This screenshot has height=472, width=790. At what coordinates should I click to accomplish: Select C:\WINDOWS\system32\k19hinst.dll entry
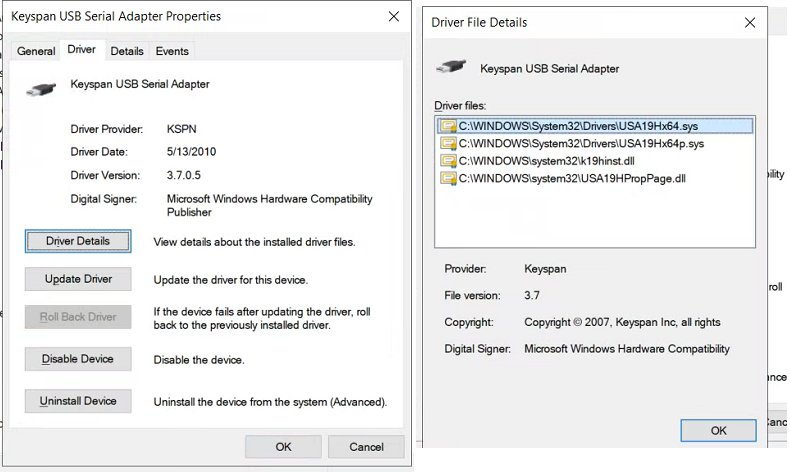point(546,161)
